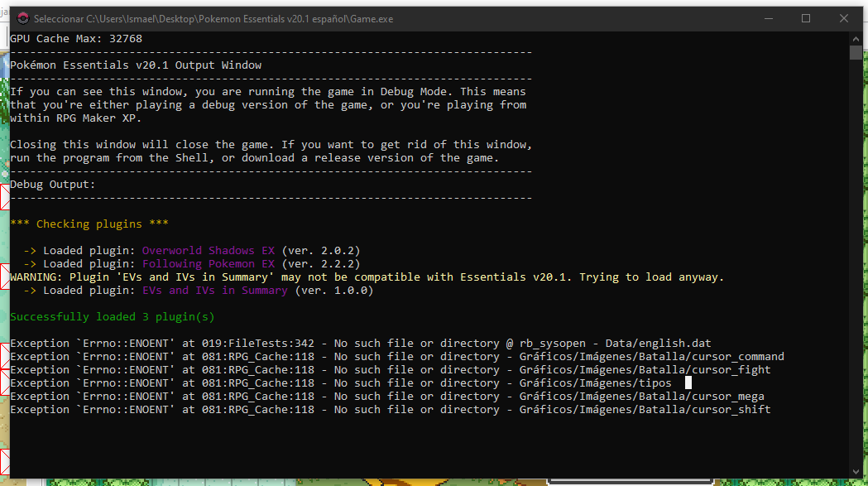Click the vertical scrollbar thumb
868x486 pixels.
pos(856,53)
